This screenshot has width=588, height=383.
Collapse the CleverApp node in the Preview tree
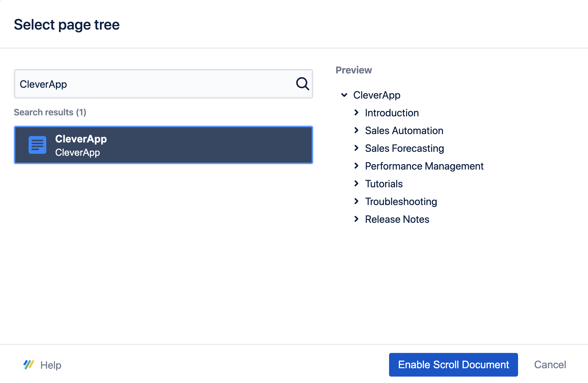(344, 95)
